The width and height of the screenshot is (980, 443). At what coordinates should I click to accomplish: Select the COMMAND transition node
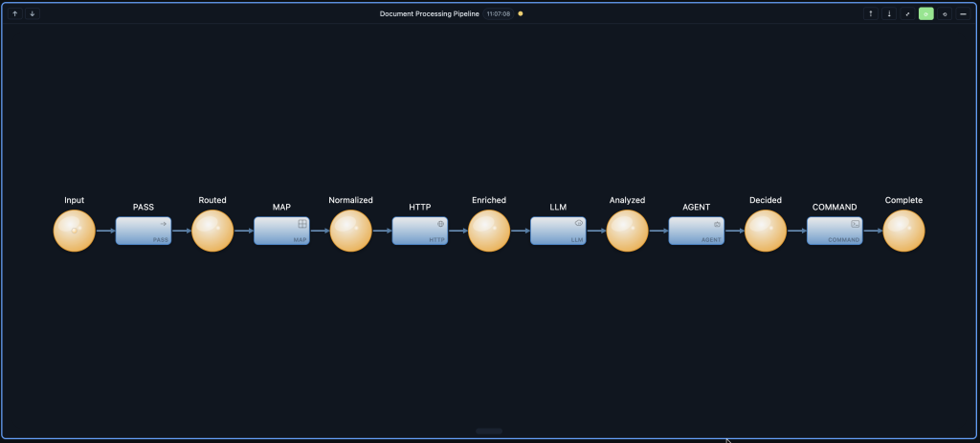[835, 231]
